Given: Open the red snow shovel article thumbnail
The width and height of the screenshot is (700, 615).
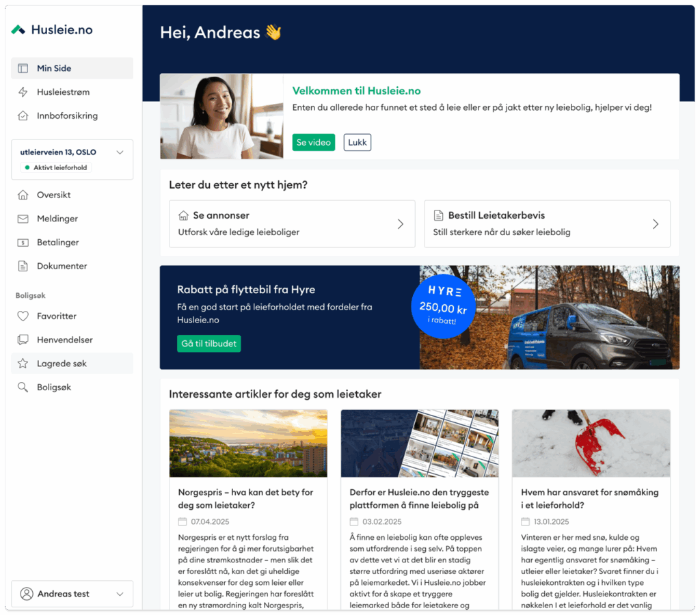Looking at the screenshot, I should 591,443.
